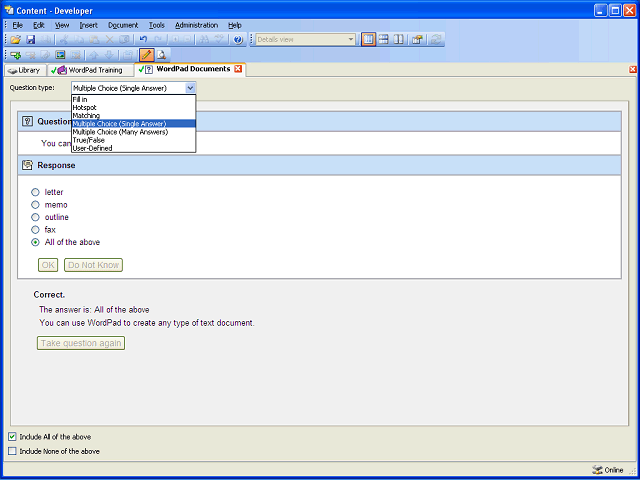This screenshot has height=480, width=640.
Task: Click the Online connection status icon
Action: 597,470
